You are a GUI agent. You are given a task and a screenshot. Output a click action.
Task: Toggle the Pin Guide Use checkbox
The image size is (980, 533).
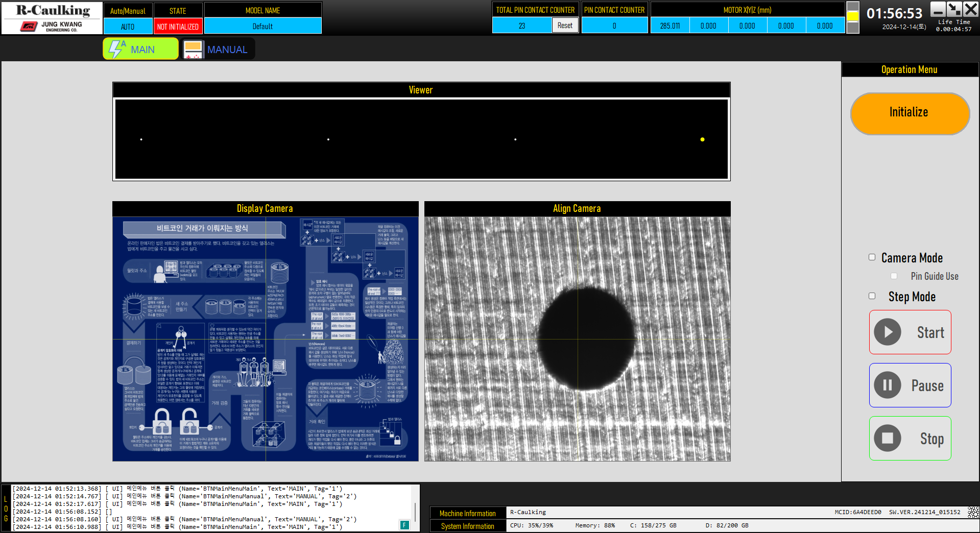894,276
